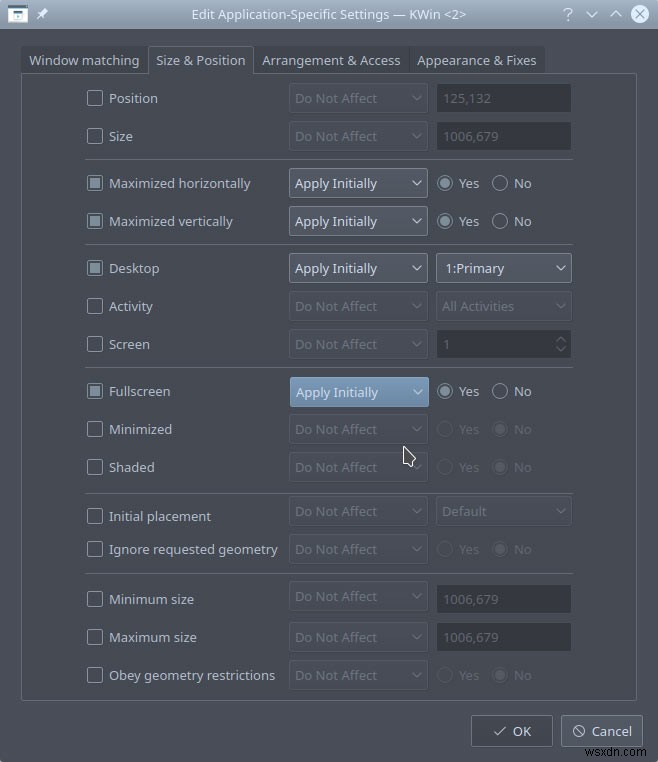658x762 pixels.
Task: Tick the Size checkbox
Action: pos(95,136)
